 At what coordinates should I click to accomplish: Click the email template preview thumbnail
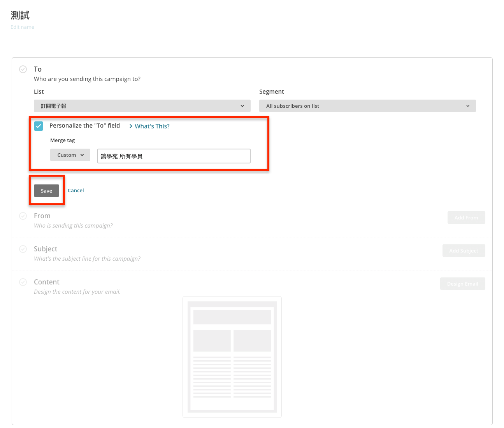click(232, 357)
